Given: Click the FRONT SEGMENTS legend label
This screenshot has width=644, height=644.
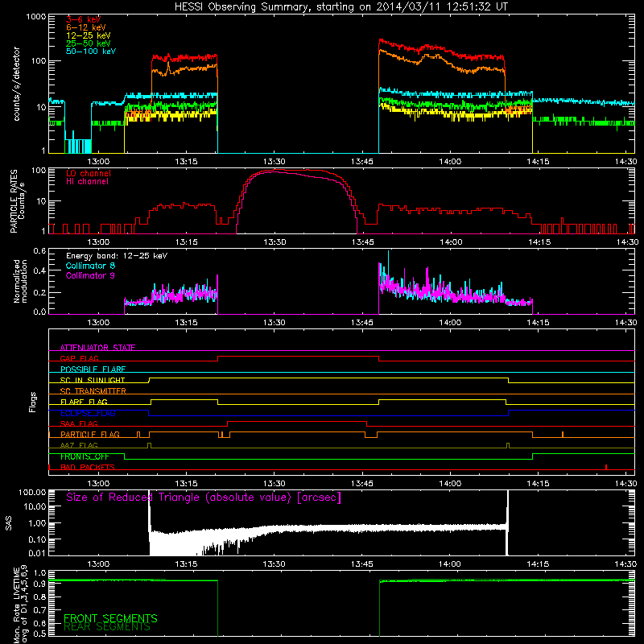Looking at the screenshot, I should (110, 618).
